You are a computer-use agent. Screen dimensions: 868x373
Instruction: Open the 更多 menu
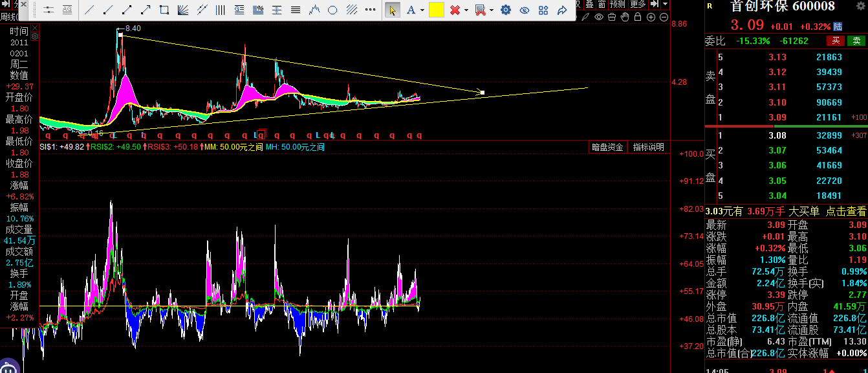(638, 4)
